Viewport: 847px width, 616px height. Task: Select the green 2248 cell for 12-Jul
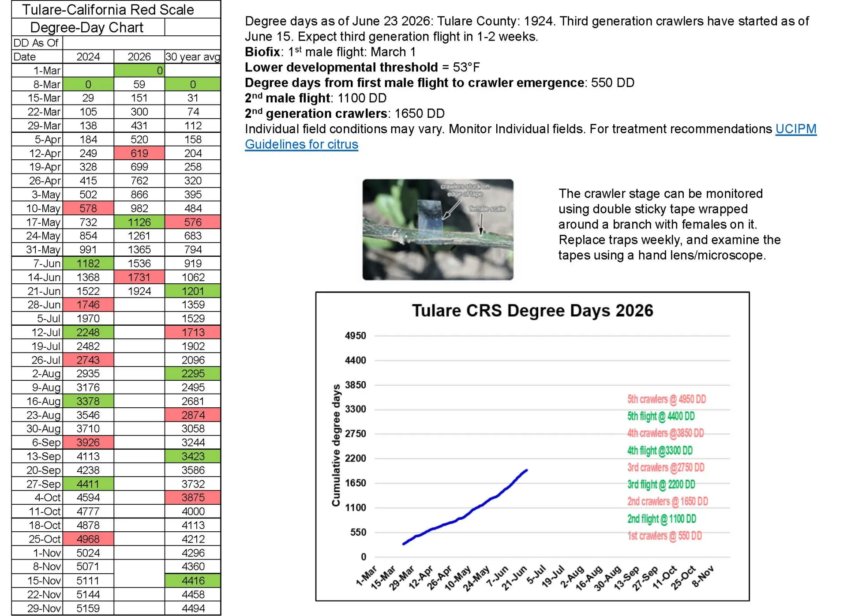(x=88, y=332)
